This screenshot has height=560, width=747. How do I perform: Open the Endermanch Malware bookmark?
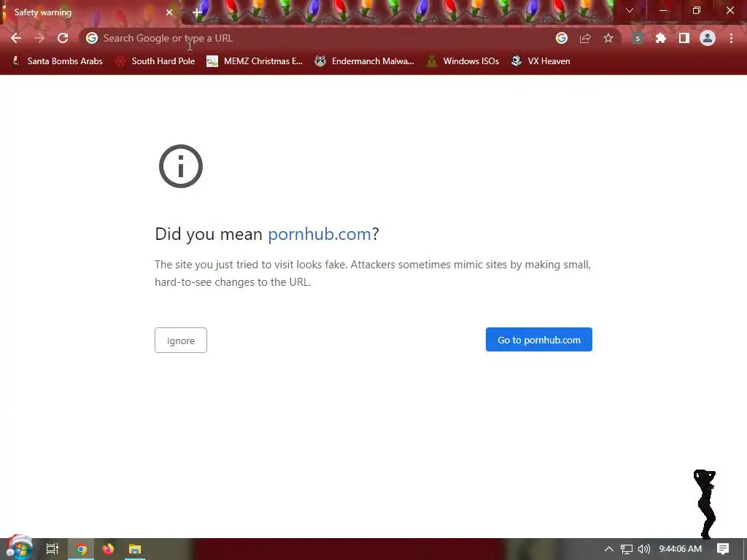click(365, 61)
